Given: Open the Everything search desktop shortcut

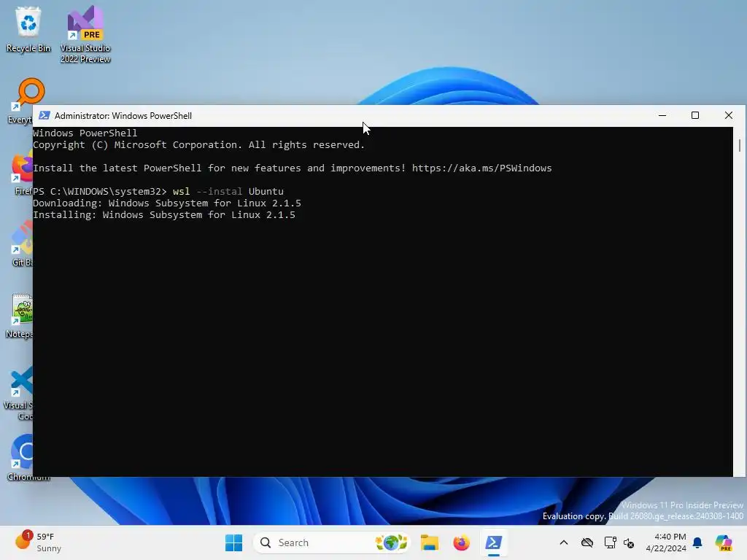Looking at the screenshot, I should 21,101.
